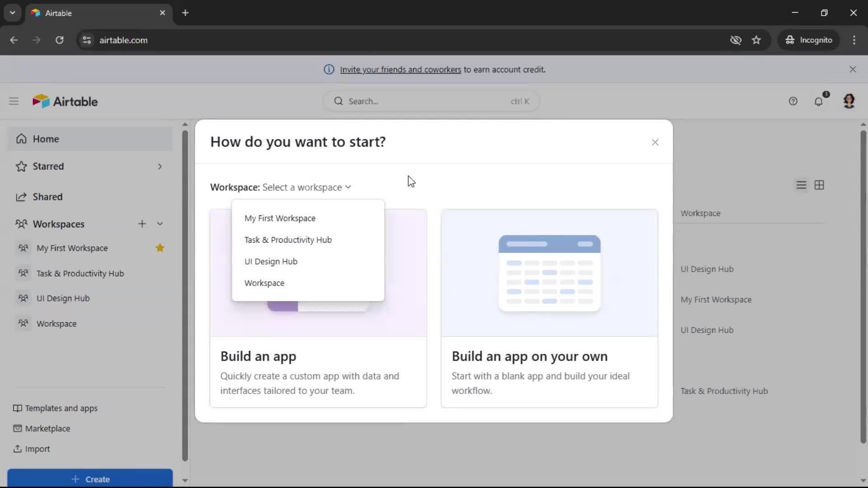Select the 'Build an app' card
Screen dimensions: 868x488
point(318,308)
